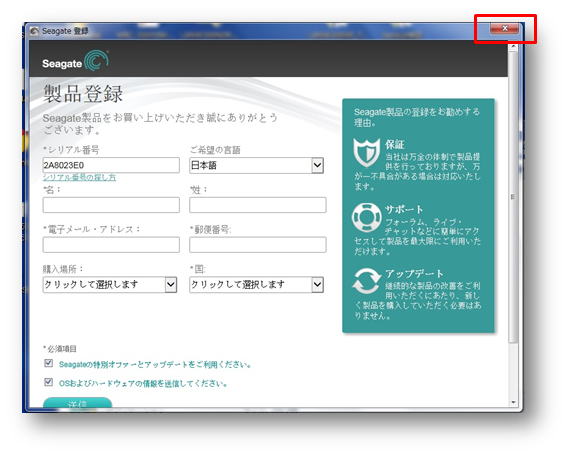
Task: Click the vertical scrollbar thumb
Action: coord(513,197)
